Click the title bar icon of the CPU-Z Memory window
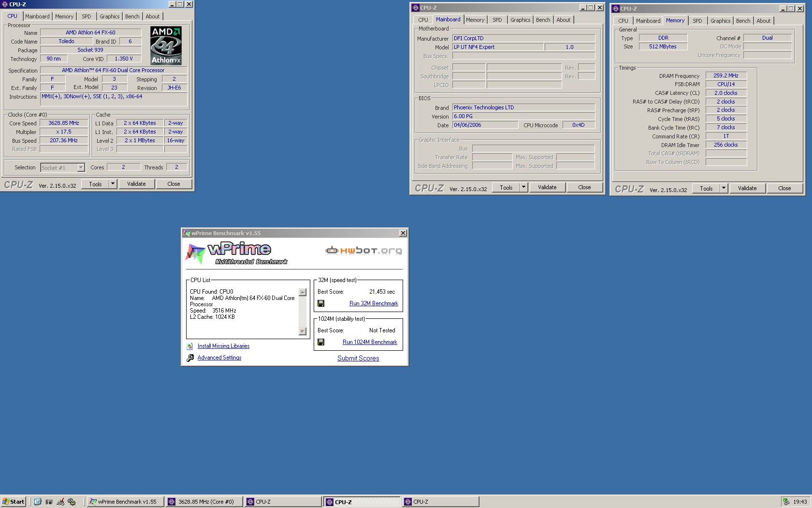This screenshot has height=508, width=812. pos(616,9)
